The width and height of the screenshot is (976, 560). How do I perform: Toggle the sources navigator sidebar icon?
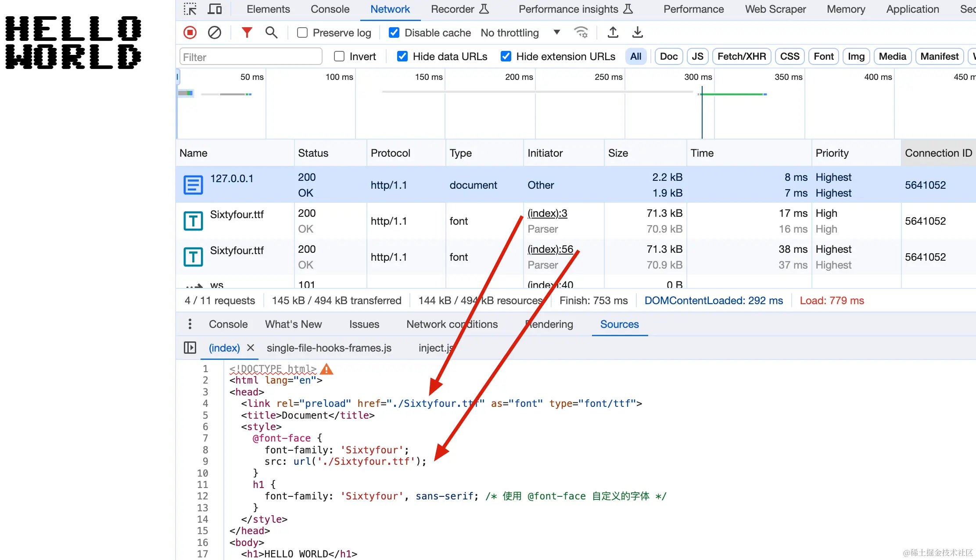click(190, 348)
